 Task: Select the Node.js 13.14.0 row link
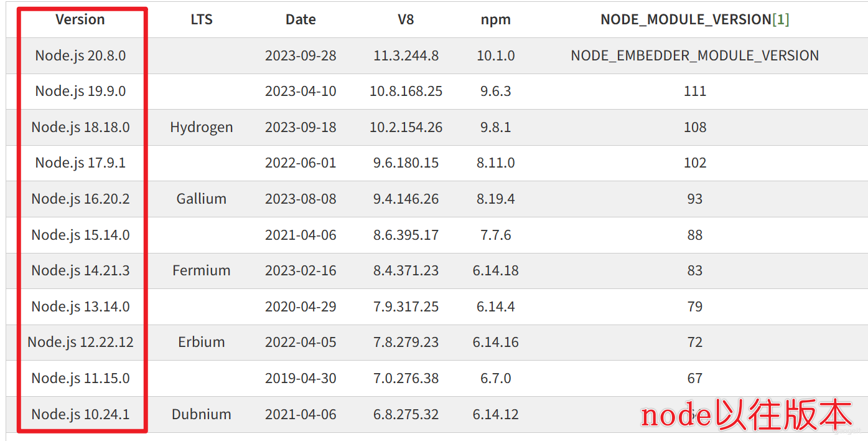80,306
